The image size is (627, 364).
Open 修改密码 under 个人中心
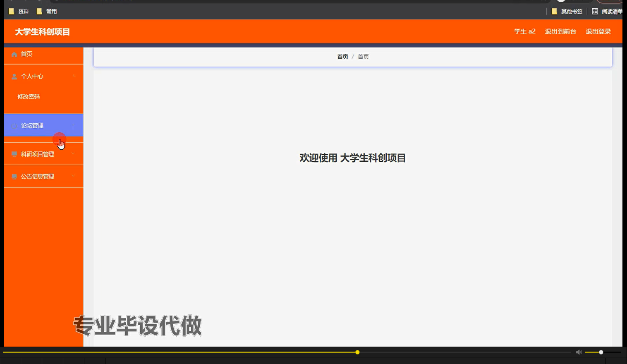click(x=29, y=96)
